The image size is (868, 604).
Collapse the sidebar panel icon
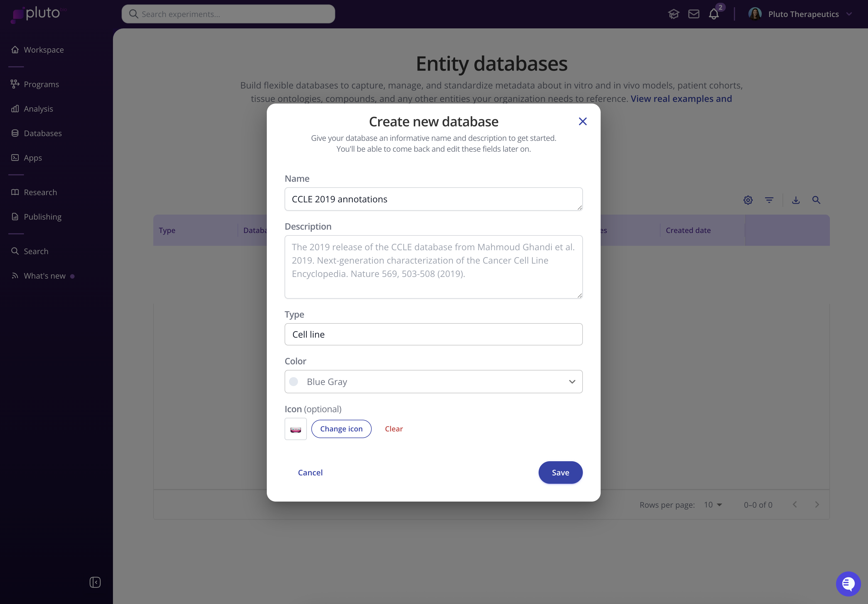95,582
